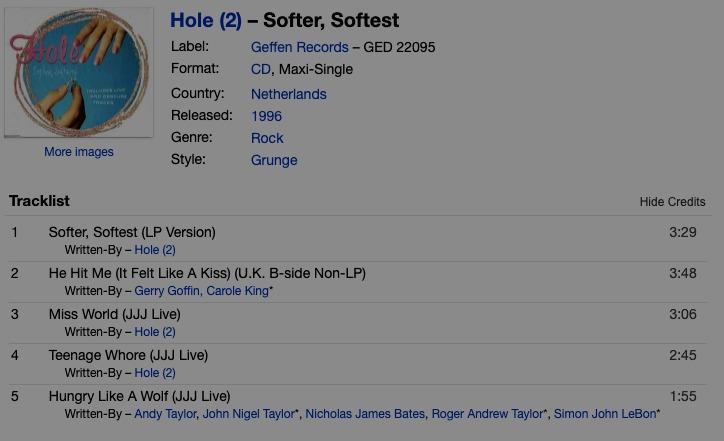Click the John Nigel Taylor credit link
724x441 pixels.
pos(248,414)
